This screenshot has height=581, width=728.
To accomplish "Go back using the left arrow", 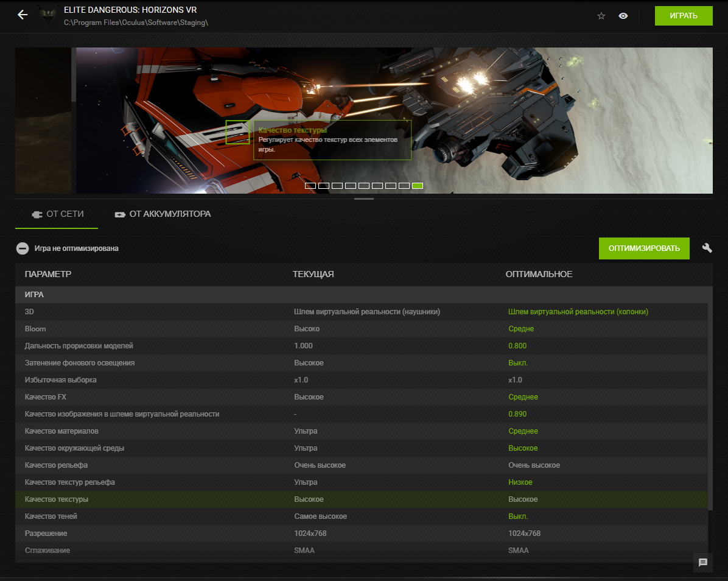I will 23,15.
